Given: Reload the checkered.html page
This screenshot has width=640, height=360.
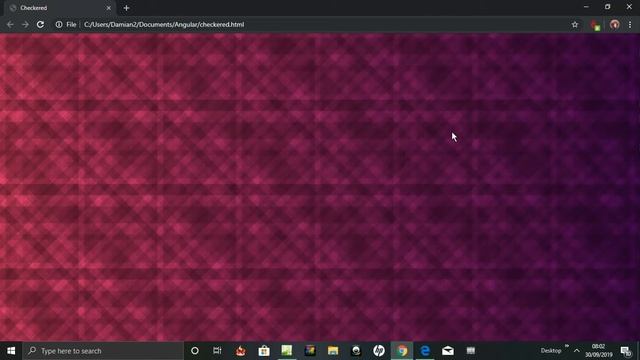Looking at the screenshot, I should (x=40, y=24).
